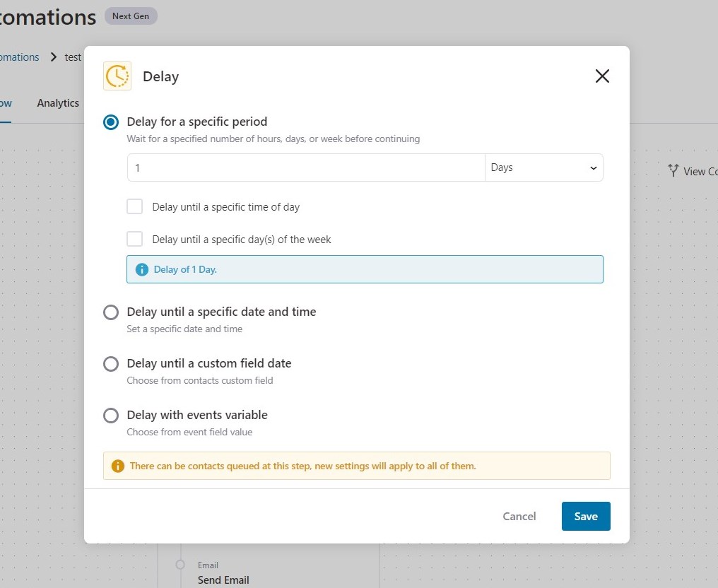Click the test breadcrumb item
Screen dimensions: 718x588
point(73,57)
